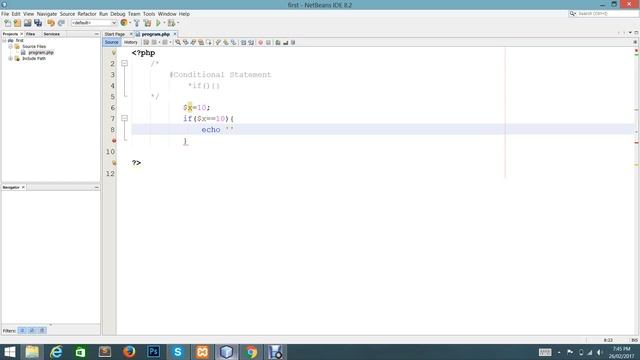Click the Save All toolbar icon
Image resolution: width=640 pixels, height=360 pixels.
[38, 23]
